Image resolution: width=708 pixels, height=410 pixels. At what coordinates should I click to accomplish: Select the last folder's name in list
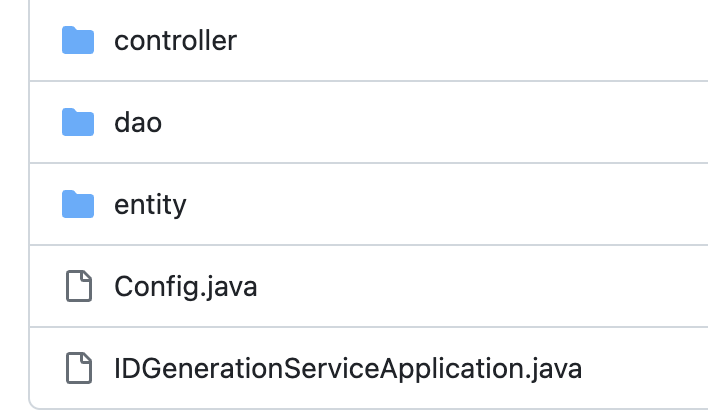[150, 205]
